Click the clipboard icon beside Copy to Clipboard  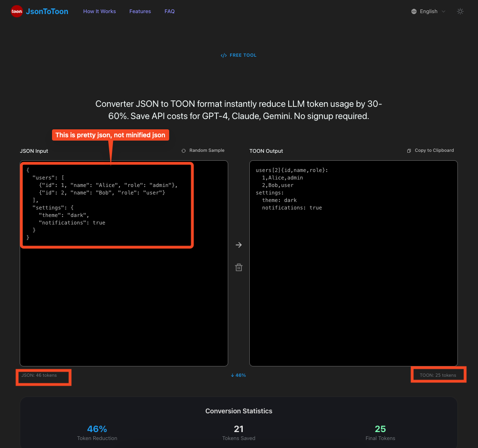[x=409, y=150]
